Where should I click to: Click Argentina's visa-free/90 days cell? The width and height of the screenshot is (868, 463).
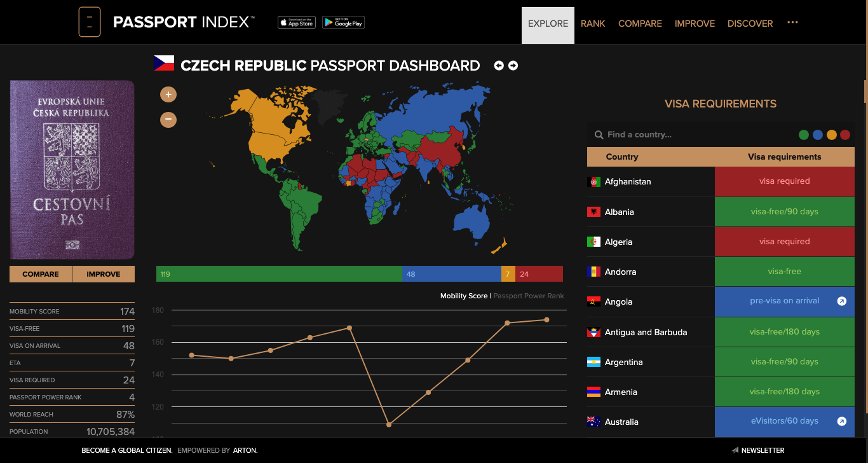785,362
